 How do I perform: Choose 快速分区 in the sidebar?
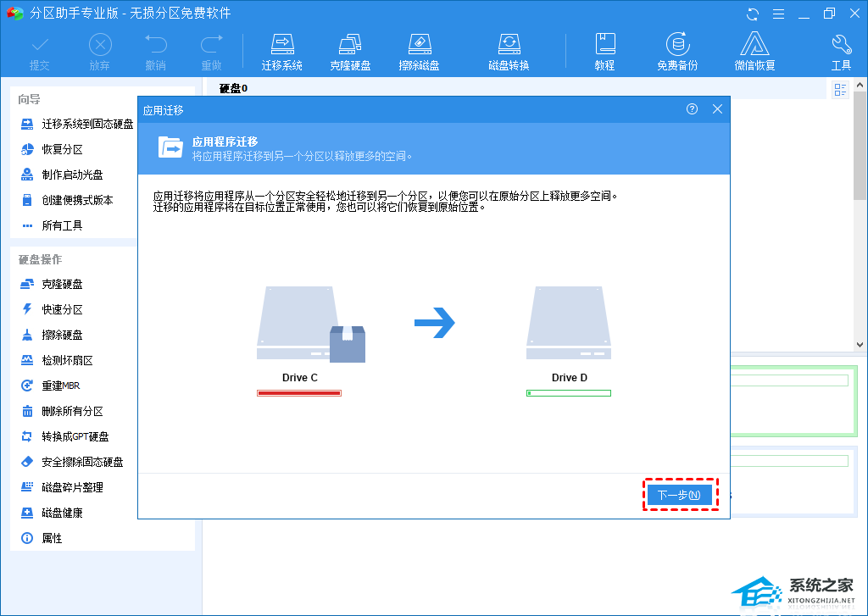coord(52,310)
